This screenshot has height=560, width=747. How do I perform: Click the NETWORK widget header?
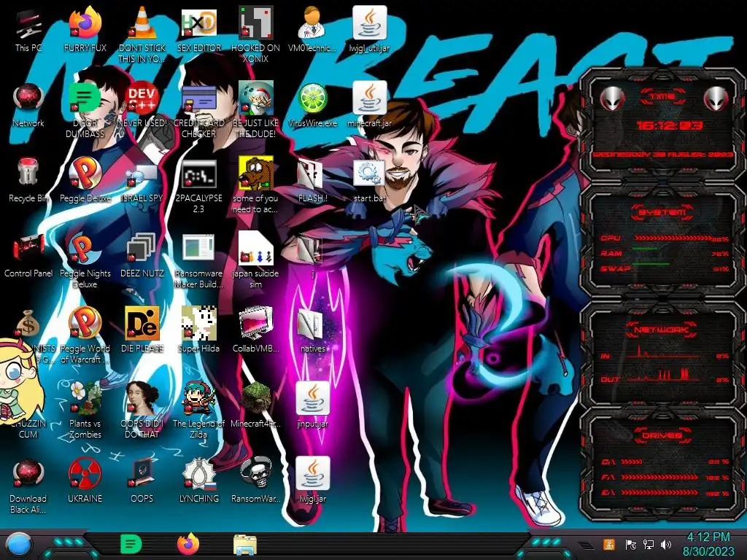coord(662,329)
